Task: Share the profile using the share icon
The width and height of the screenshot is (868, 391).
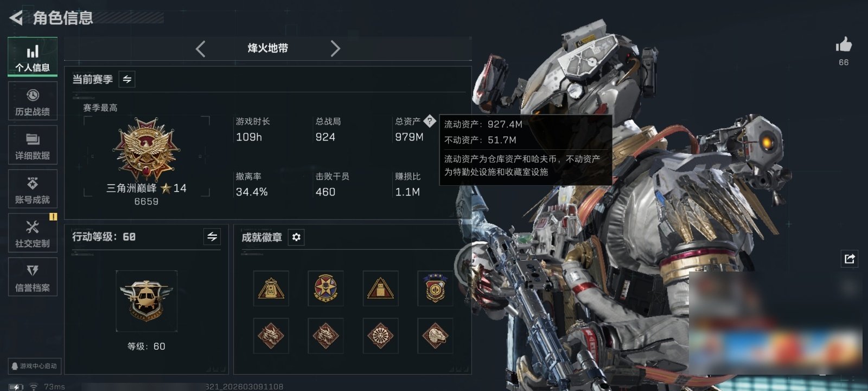Action: 850,258
